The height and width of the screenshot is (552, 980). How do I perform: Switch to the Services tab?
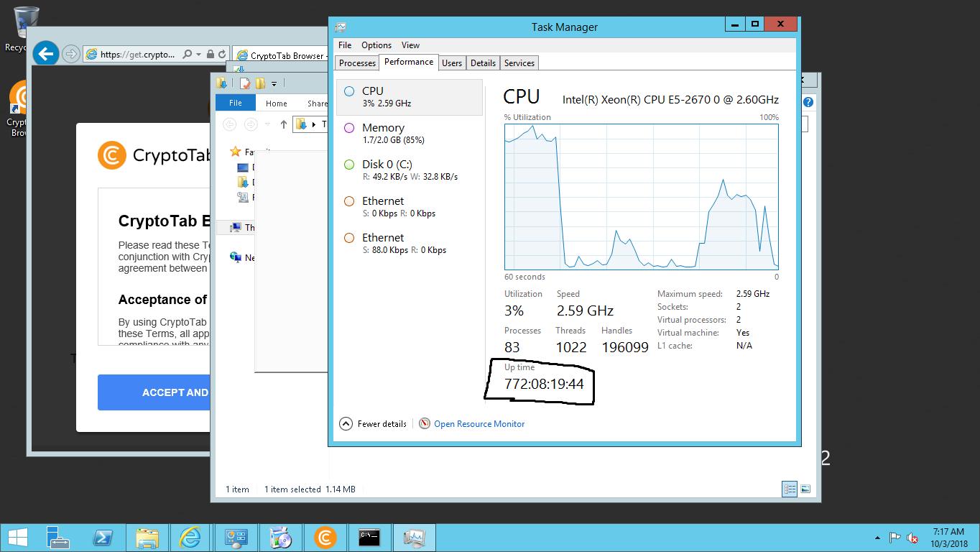click(x=519, y=63)
